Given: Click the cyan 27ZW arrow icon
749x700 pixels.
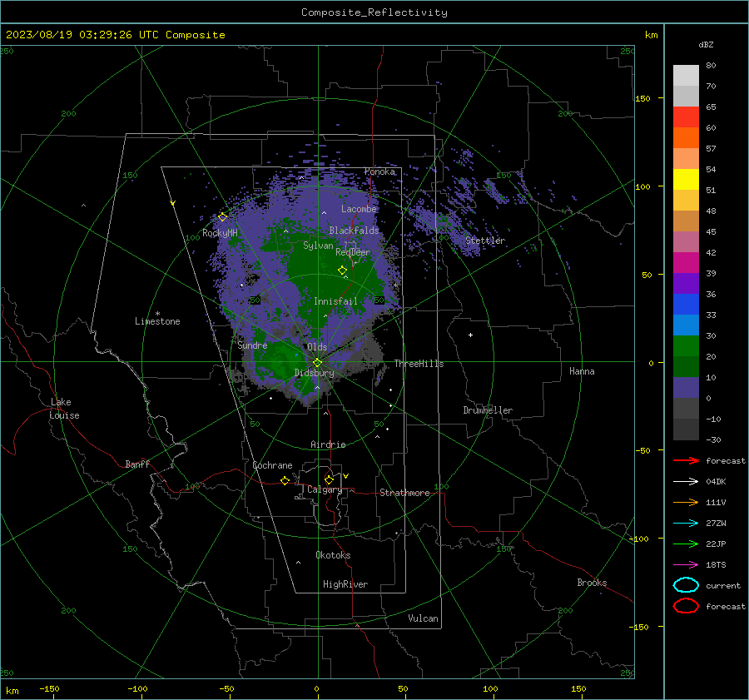Looking at the screenshot, I should pos(686,524).
